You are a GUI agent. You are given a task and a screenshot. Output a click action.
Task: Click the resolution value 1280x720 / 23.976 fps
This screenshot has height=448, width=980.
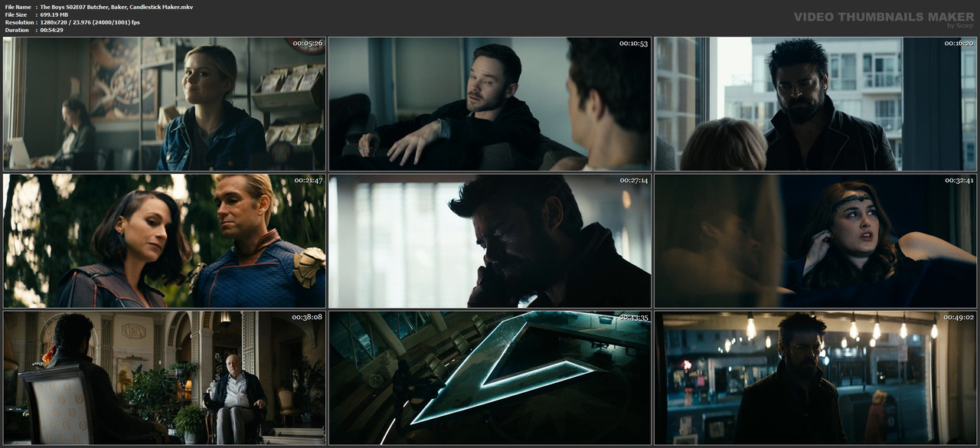(90, 22)
